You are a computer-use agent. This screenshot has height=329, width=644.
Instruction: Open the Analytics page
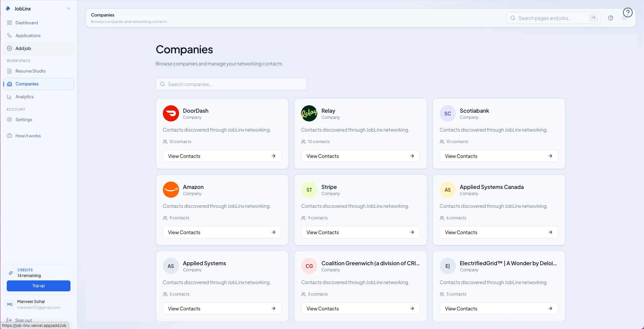point(38,97)
